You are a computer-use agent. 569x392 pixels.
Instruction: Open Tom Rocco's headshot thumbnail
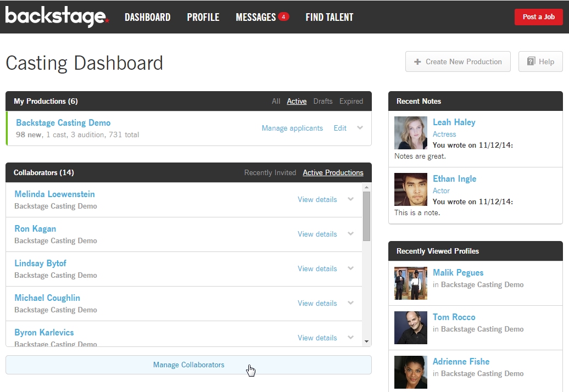click(x=411, y=327)
